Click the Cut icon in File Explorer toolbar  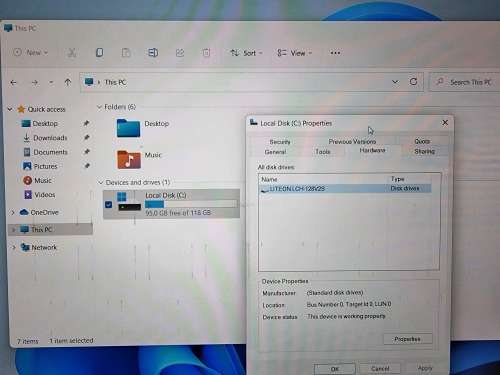point(71,53)
